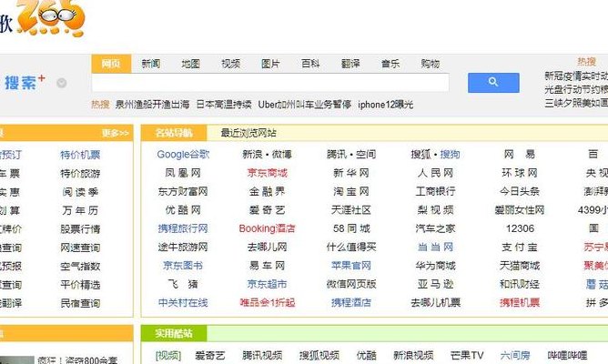Open the 新华网 link
The height and width of the screenshot is (364, 608).
pyautogui.click(x=351, y=173)
